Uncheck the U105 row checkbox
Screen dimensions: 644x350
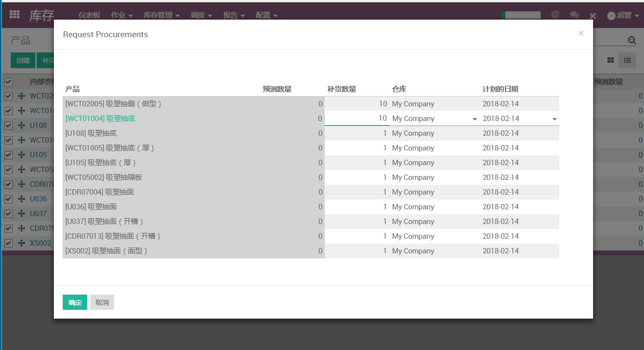pyautogui.click(x=8, y=155)
